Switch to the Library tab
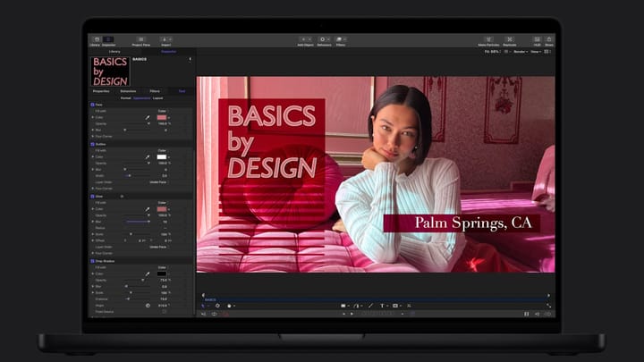 pyautogui.click(x=114, y=52)
